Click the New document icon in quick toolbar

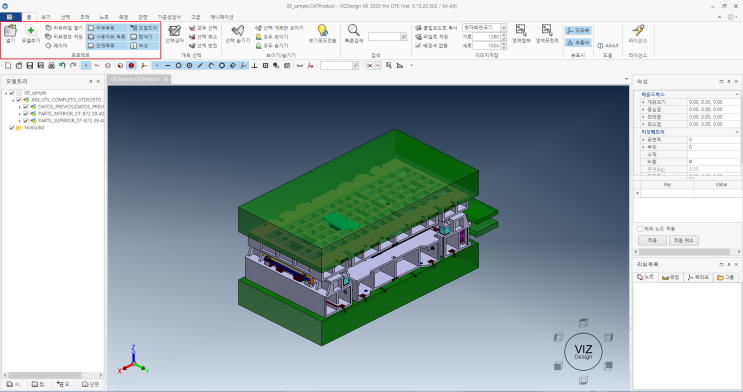pyautogui.click(x=8, y=65)
